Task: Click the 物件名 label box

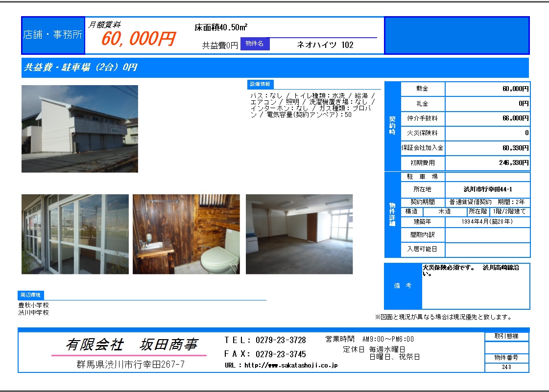Action: pos(255,44)
